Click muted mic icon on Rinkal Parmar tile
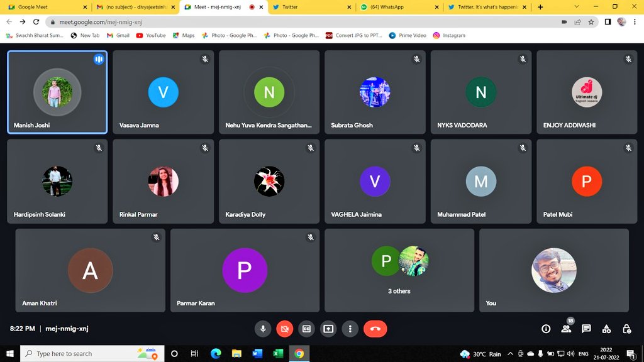The image size is (644, 362). point(205,148)
